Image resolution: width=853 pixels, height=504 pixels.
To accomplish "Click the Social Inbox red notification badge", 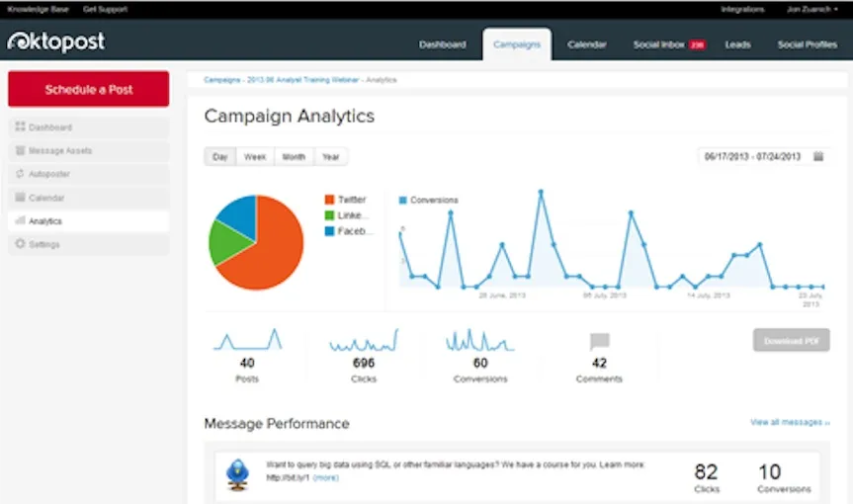I will pyautogui.click(x=698, y=45).
